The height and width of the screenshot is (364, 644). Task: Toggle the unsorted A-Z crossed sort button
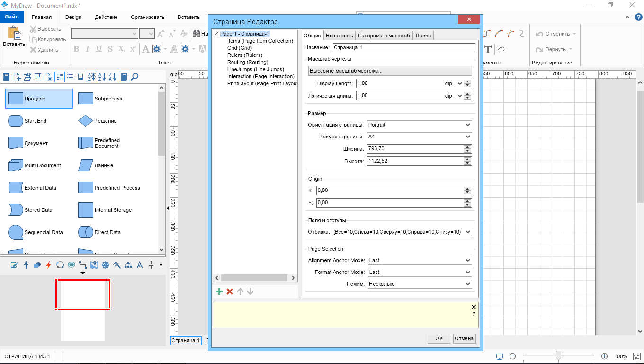click(x=92, y=77)
